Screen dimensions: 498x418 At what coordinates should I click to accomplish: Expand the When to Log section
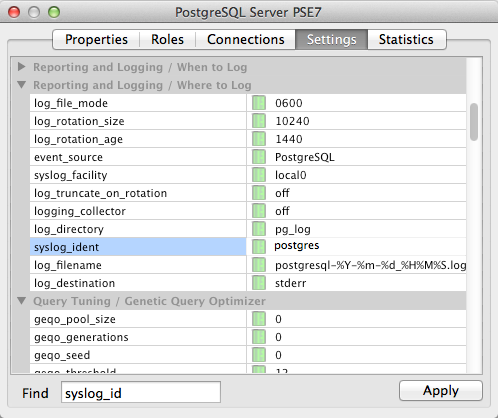coord(22,67)
